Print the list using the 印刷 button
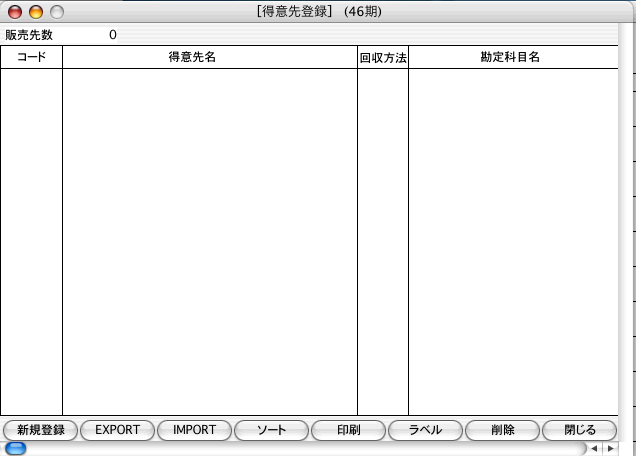The image size is (636, 456). click(x=348, y=430)
